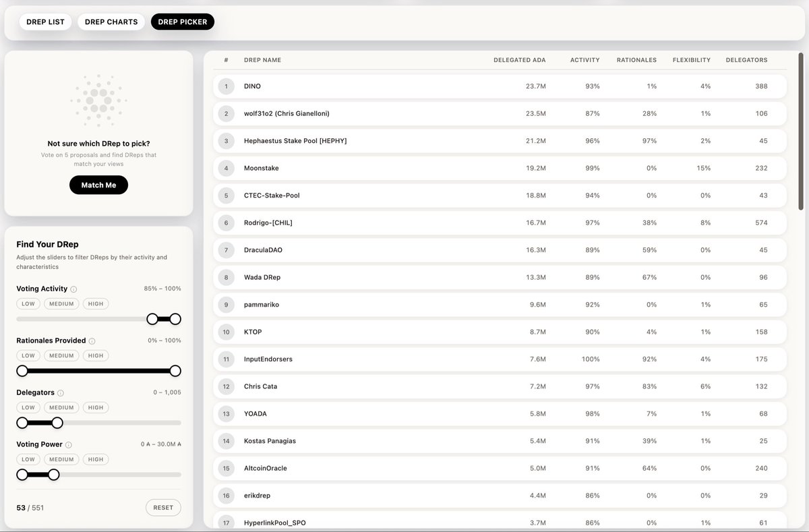Open the Chris Cata DRep

(x=500, y=386)
